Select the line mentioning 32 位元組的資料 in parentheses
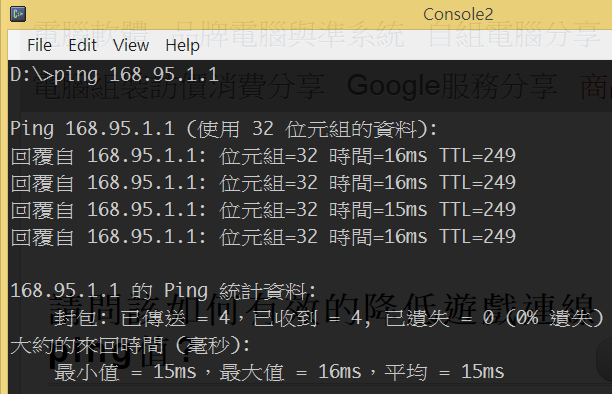The image size is (612, 394). (x=224, y=129)
